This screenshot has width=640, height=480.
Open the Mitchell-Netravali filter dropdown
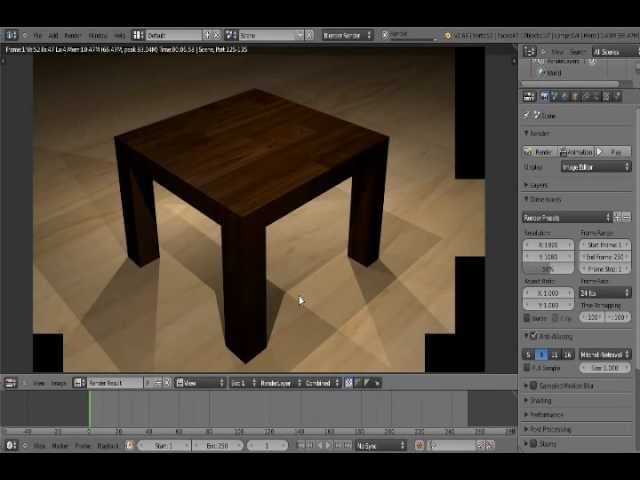[605, 355]
